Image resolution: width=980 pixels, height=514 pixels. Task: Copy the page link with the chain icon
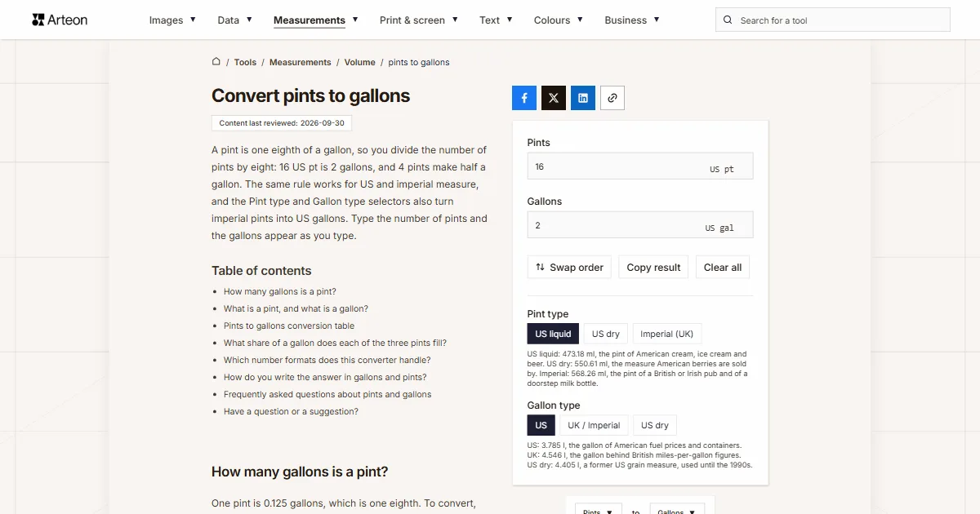tap(612, 98)
